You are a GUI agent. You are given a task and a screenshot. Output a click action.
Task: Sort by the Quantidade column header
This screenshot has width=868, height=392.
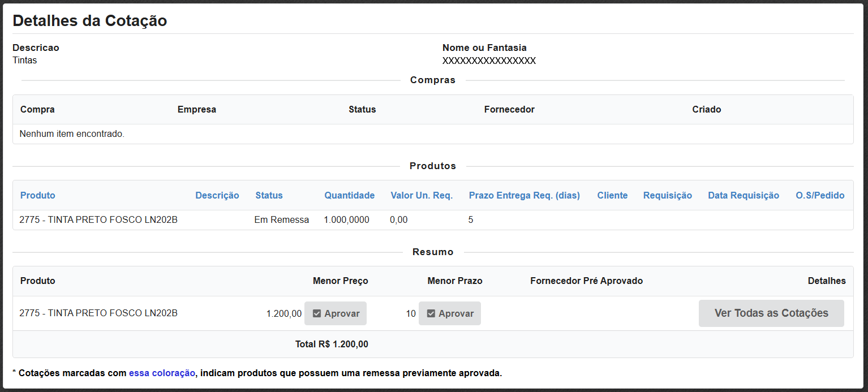(x=349, y=195)
